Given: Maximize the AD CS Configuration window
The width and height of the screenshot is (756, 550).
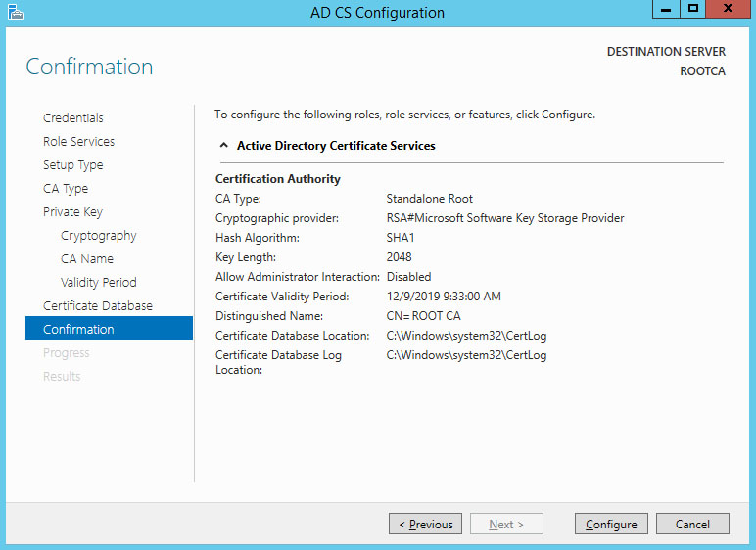Looking at the screenshot, I should click(x=693, y=9).
